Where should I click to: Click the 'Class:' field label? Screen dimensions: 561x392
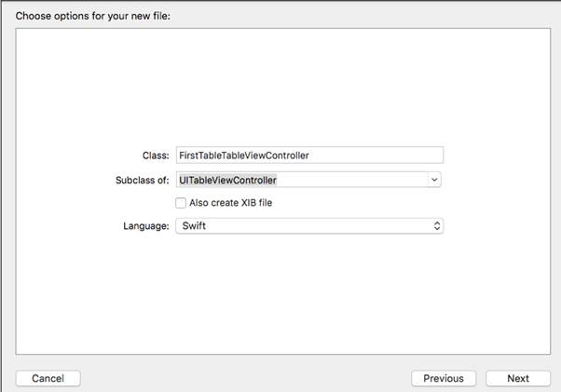coord(154,156)
